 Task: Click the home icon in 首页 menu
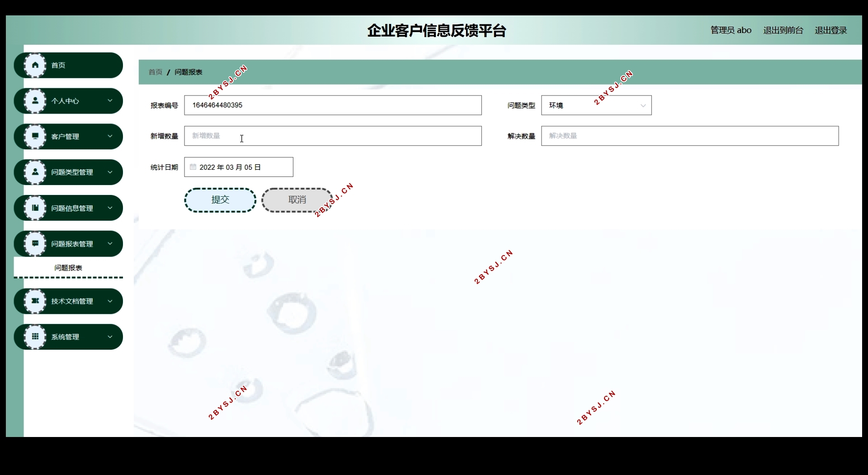35,65
